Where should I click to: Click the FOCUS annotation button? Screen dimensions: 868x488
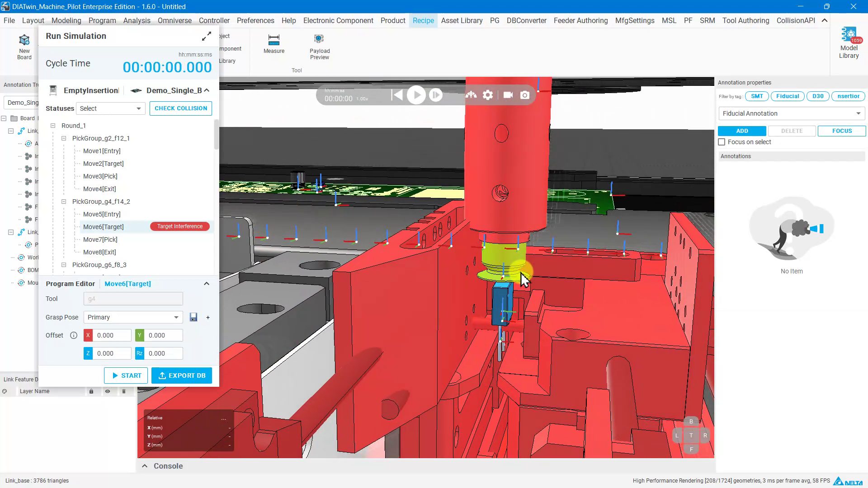coord(842,131)
